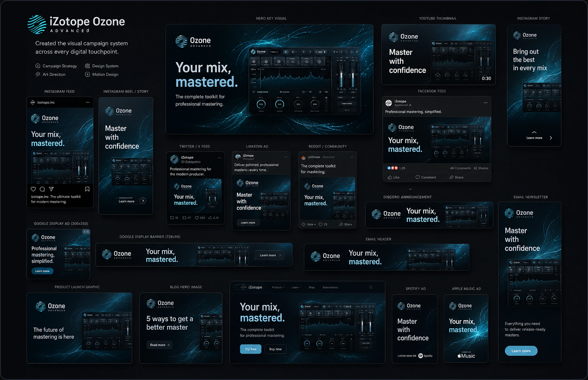This screenshot has height=380, width=588.
Task: Click Share on the Reddit post
Action: tap(346, 225)
